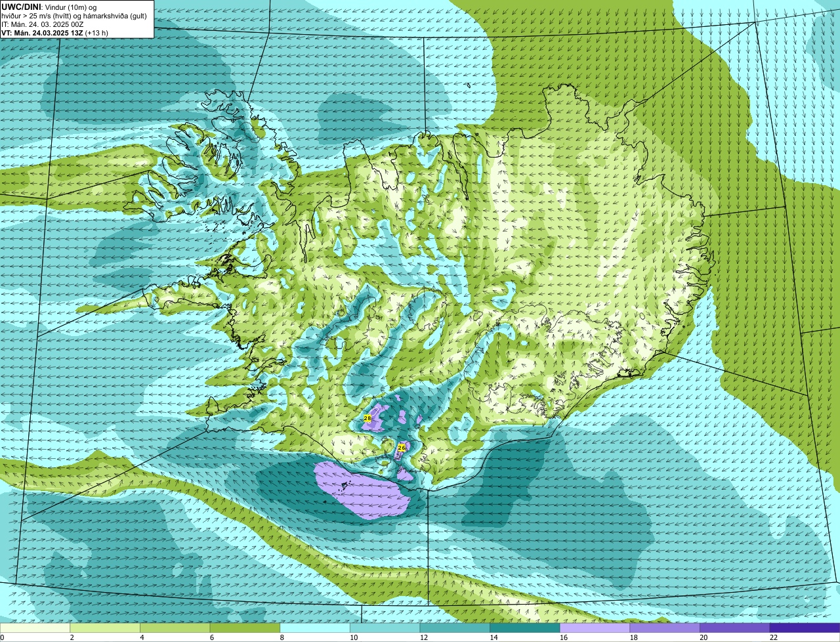Click the scale label "4"

click(x=142, y=637)
